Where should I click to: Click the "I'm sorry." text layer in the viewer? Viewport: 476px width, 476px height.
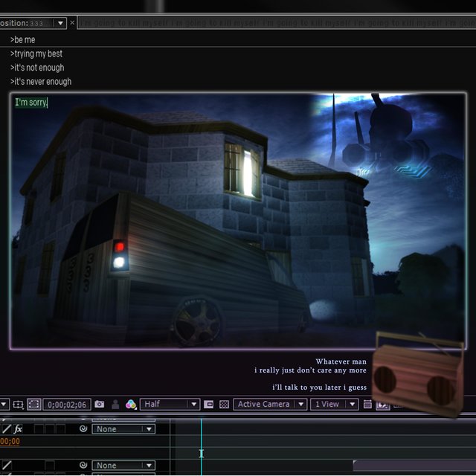tap(31, 103)
